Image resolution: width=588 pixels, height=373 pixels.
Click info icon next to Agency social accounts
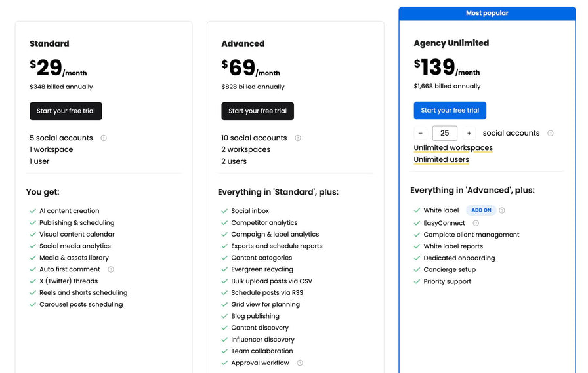[x=551, y=133]
